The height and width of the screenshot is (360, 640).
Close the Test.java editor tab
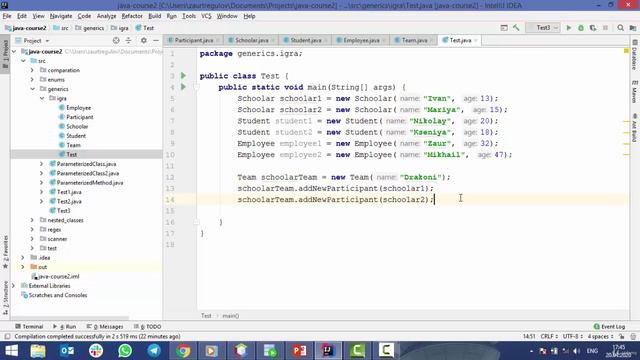[x=476, y=40]
